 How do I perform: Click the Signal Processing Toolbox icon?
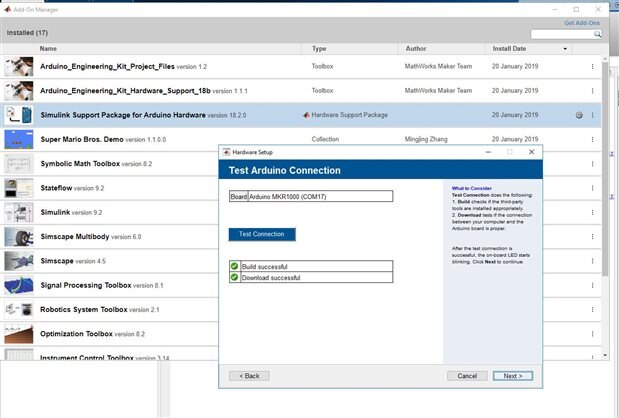[x=19, y=285]
